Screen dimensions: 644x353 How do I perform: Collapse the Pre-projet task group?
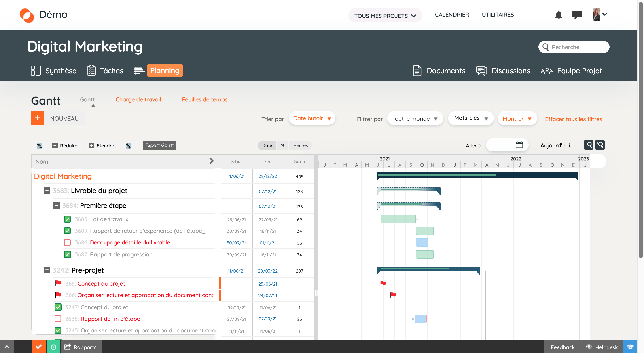tap(47, 270)
